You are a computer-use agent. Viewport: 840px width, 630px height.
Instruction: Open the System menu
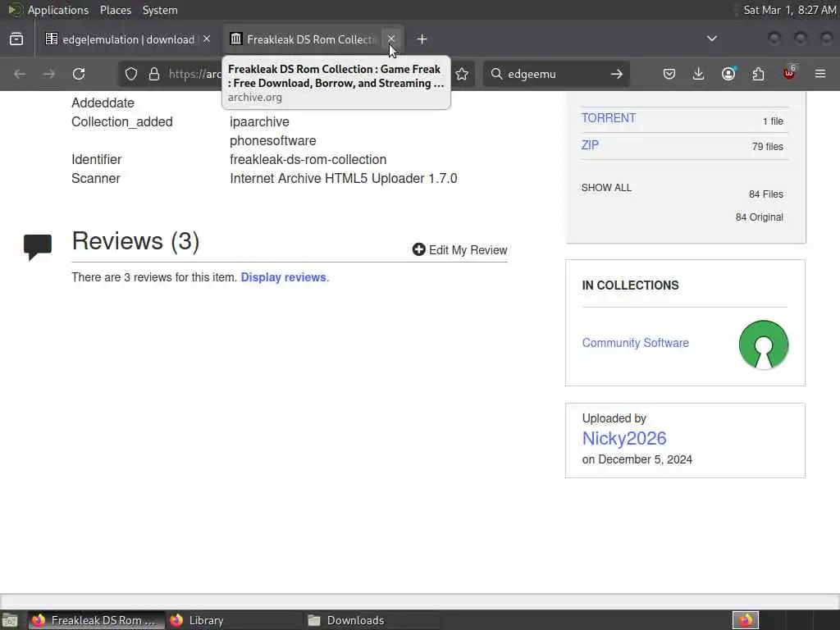pyautogui.click(x=160, y=10)
